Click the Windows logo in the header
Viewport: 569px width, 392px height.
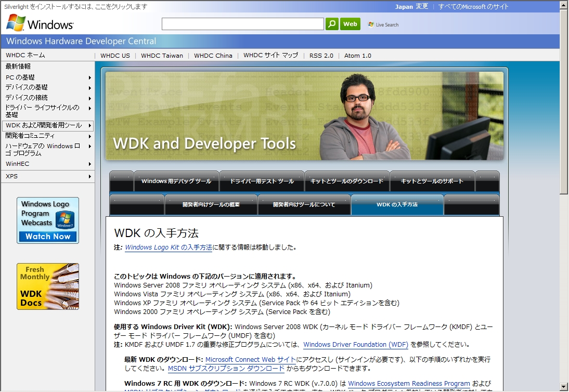pyautogui.click(x=40, y=23)
